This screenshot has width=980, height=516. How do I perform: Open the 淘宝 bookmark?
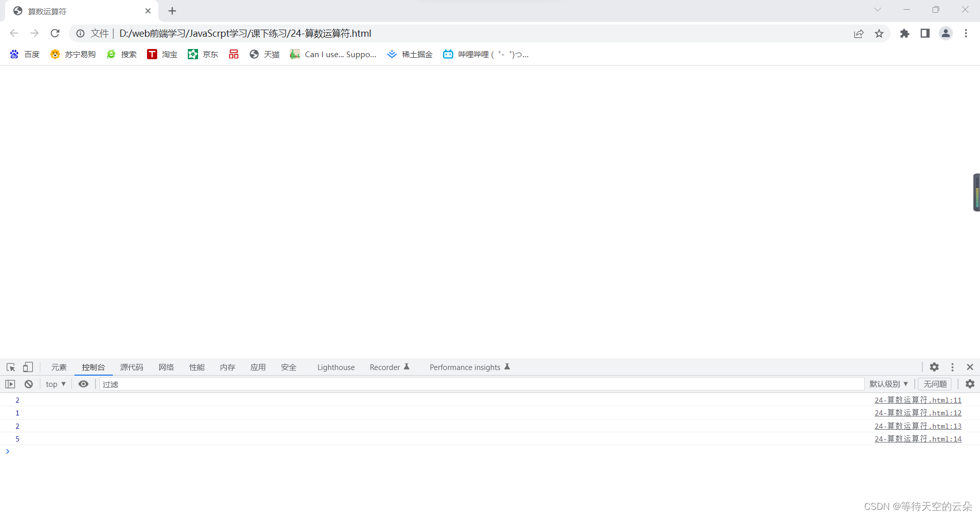point(161,54)
